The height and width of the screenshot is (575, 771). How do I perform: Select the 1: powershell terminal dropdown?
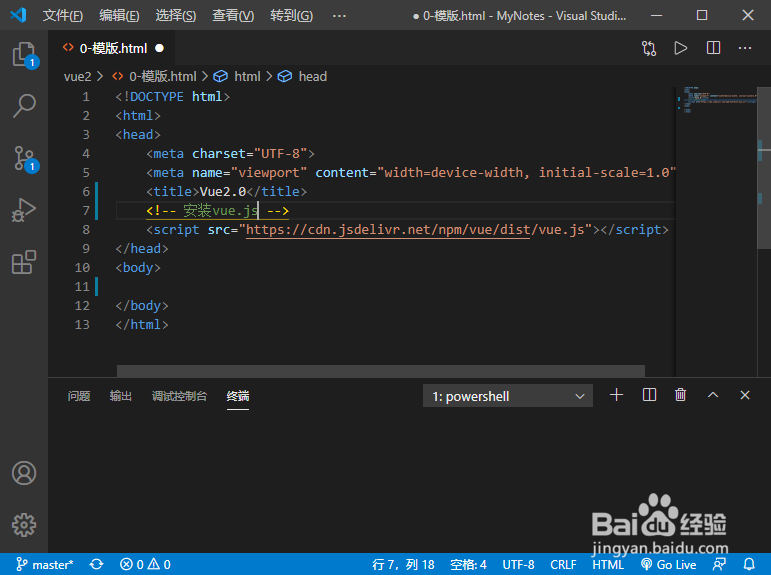tap(507, 396)
